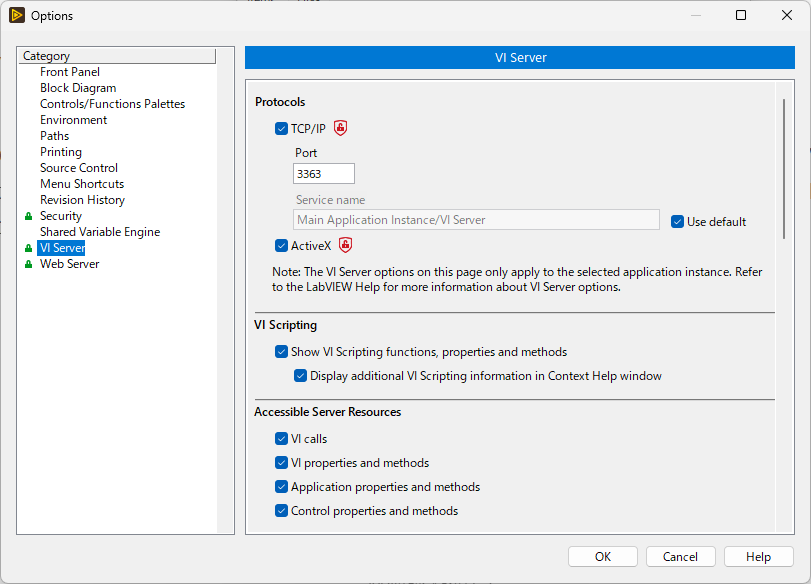The height and width of the screenshot is (584, 811).
Task: Disable the TCP/IP protocol checkbox
Action: point(281,128)
